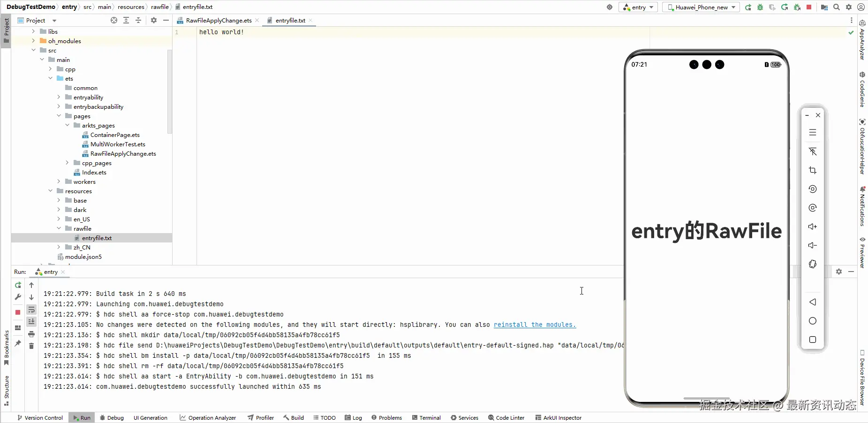Toggle the Structure tool window
The height and width of the screenshot is (423, 868).
[x=6, y=390]
